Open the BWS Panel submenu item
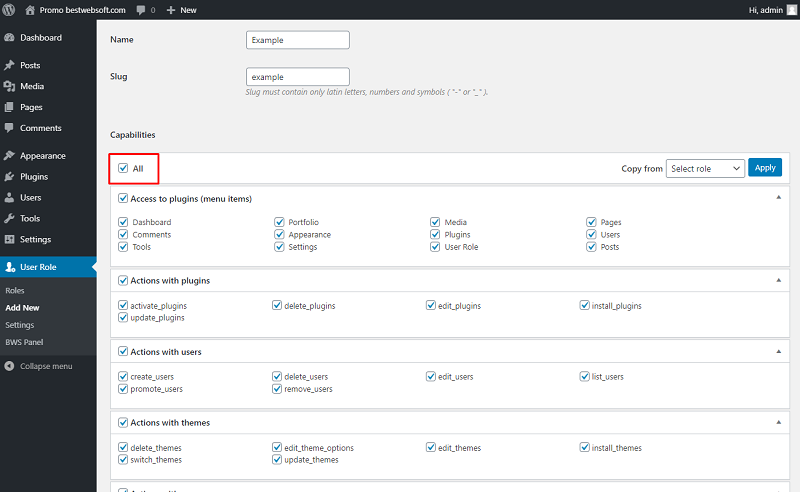Screen dimensions: 800x492 (24, 342)
